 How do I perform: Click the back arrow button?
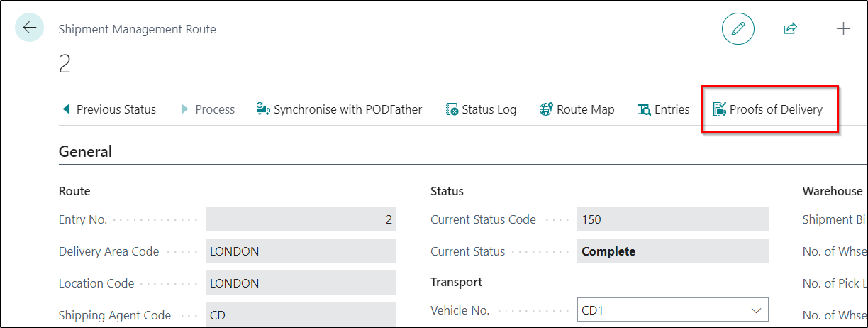coord(29,28)
